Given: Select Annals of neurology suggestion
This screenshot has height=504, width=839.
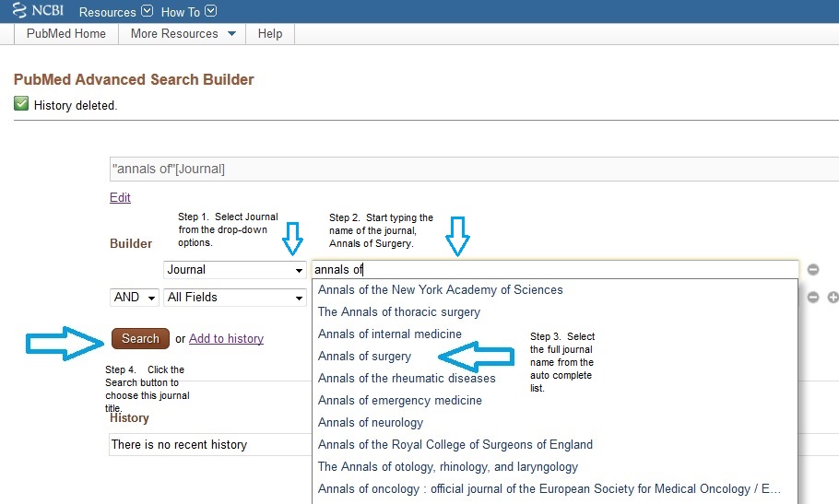Looking at the screenshot, I should tap(555, 422).
